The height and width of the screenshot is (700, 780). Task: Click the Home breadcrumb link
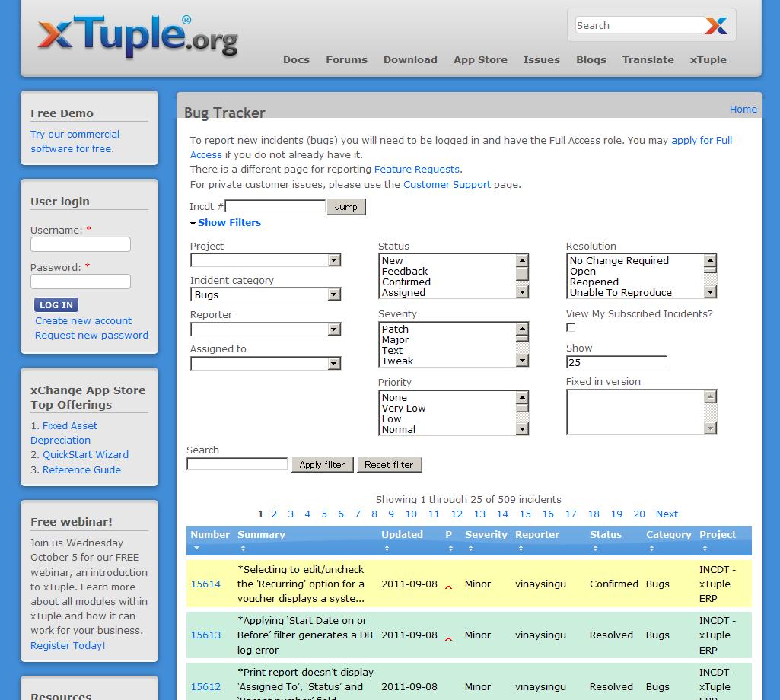coord(743,109)
